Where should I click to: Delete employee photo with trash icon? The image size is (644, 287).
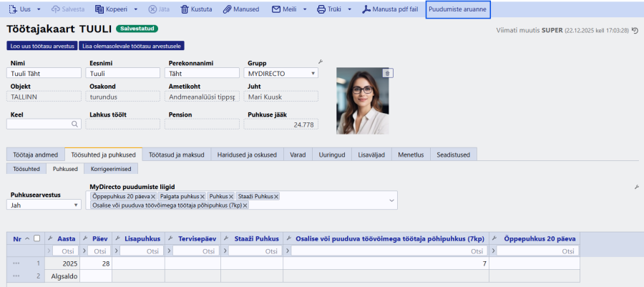387,73
